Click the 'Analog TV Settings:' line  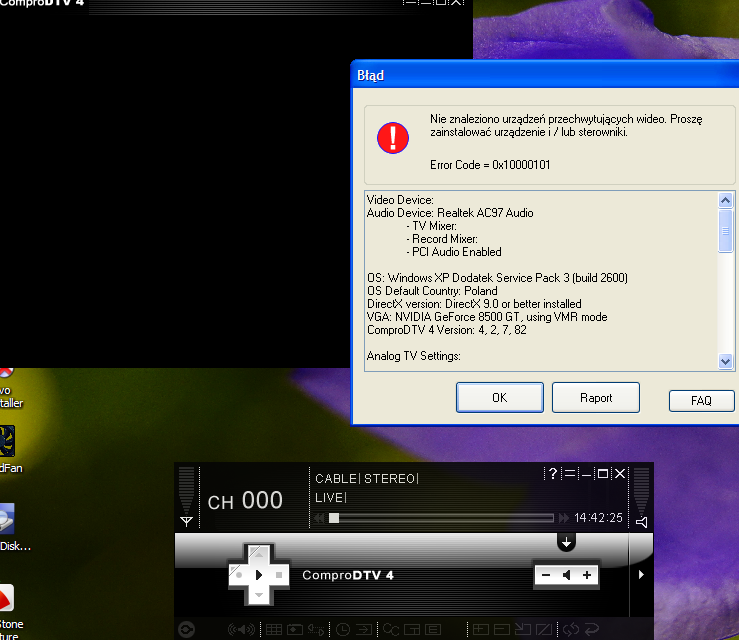tap(414, 356)
